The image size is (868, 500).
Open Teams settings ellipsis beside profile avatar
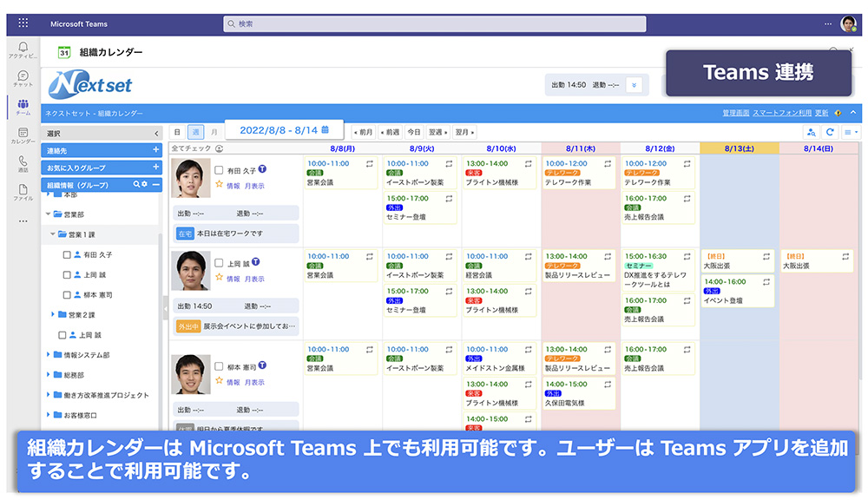827,23
